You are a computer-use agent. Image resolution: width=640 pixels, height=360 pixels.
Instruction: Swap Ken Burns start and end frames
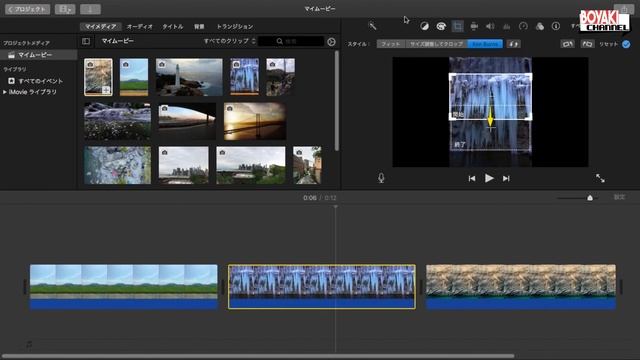[x=513, y=44]
